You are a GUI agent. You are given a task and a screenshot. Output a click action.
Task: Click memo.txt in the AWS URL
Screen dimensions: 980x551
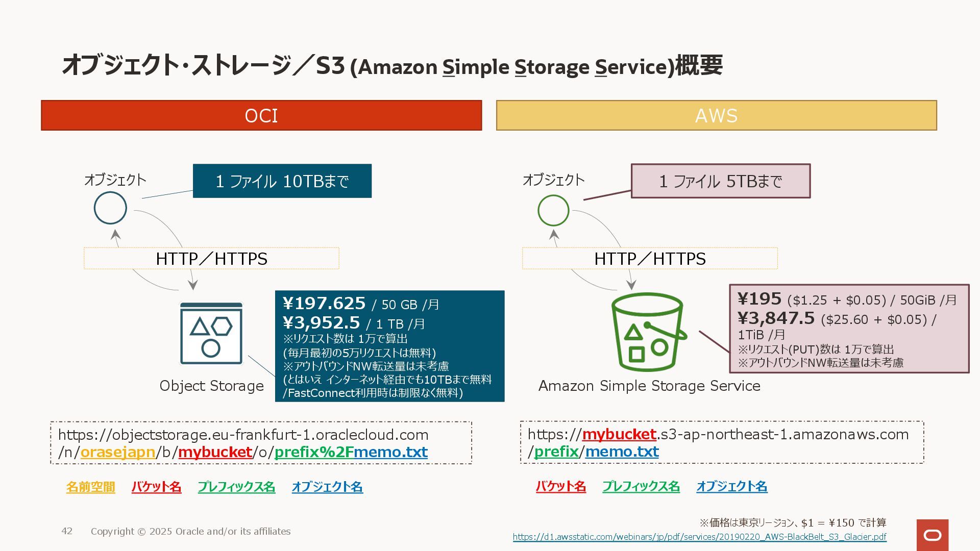tap(622, 452)
